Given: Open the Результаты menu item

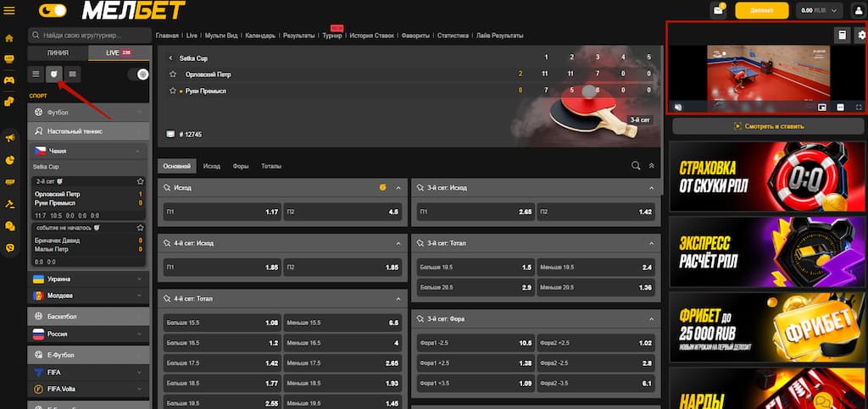Looking at the screenshot, I should click(299, 36).
